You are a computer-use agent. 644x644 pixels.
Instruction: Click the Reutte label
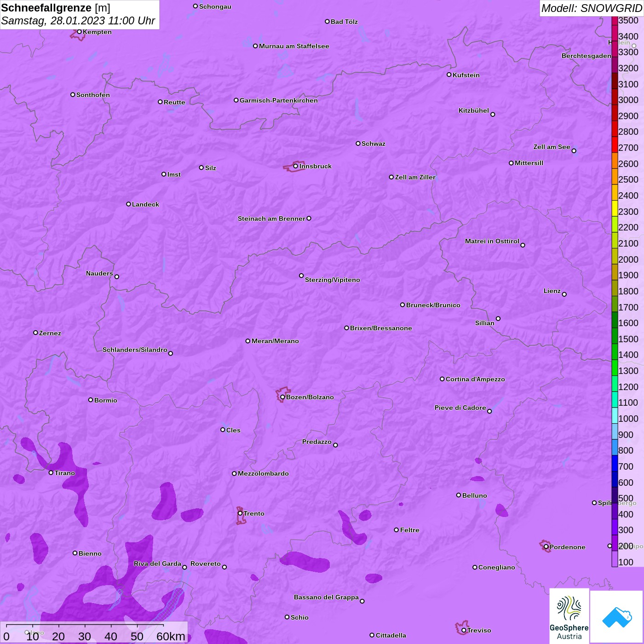click(x=174, y=102)
